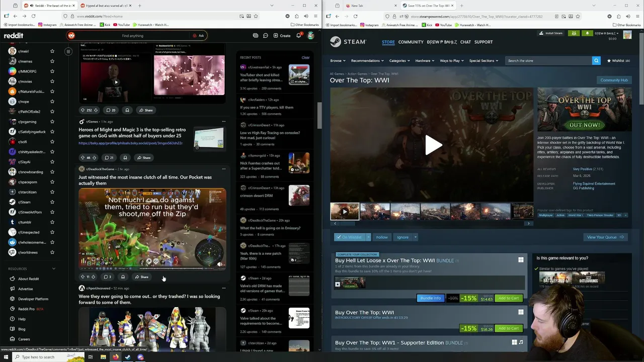The height and width of the screenshot is (362, 644).
Task: Collapse the Reddit RESOURCES section
Action: 54,268
